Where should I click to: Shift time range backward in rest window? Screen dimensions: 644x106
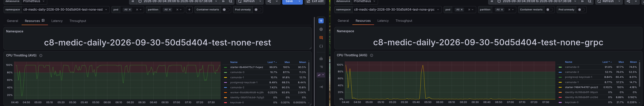[x=133, y=2]
